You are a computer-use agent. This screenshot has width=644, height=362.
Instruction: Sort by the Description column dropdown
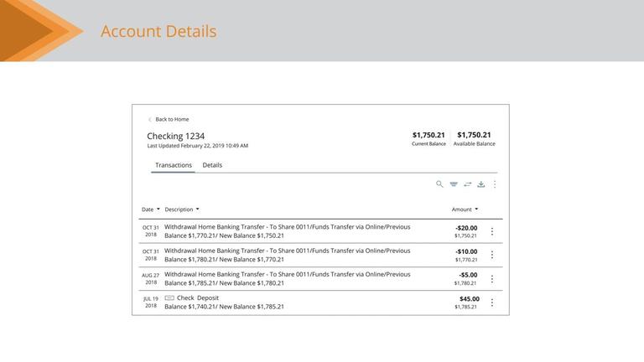click(182, 209)
